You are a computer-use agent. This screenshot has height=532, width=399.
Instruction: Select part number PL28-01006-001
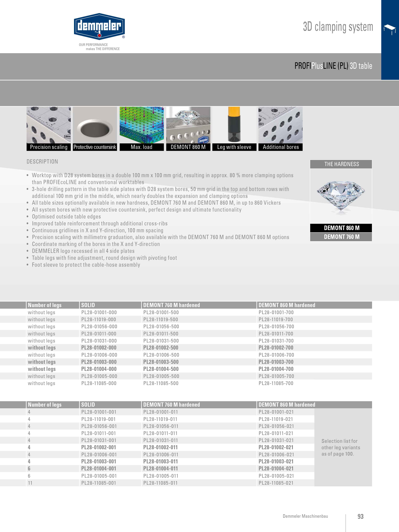click(x=99, y=455)
